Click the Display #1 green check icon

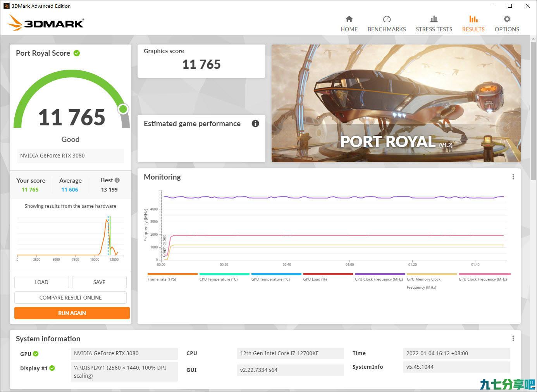pos(52,368)
